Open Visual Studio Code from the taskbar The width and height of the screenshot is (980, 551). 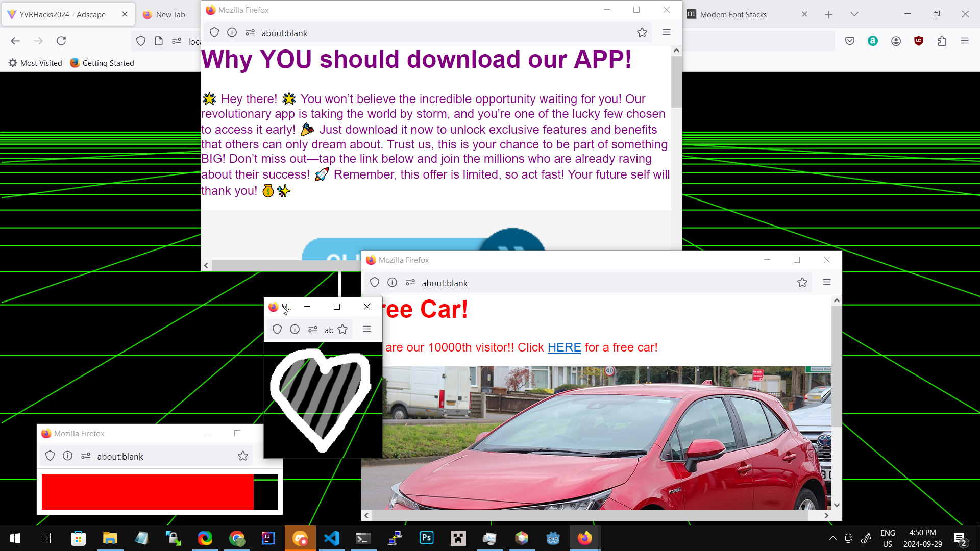332,538
